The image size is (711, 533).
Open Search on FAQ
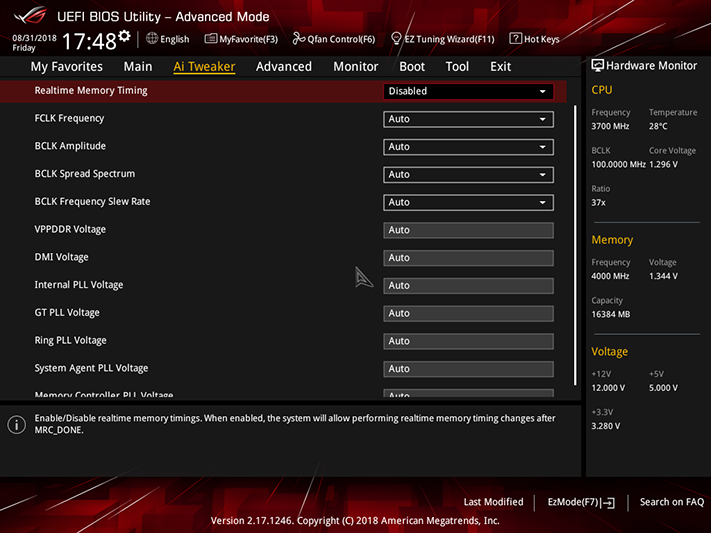672,502
